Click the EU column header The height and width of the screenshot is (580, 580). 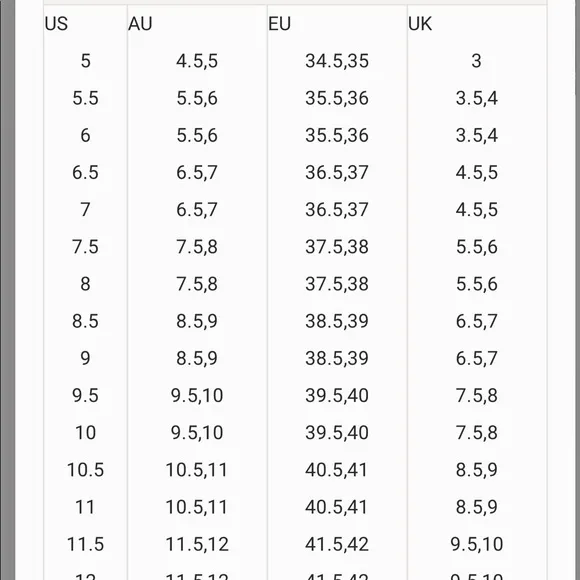pyautogui.click(x=280, y=24)
